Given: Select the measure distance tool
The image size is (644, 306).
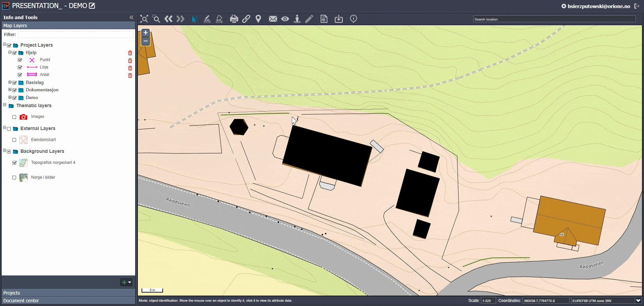Looking at the screenshot, I should (x=207, y=19).
